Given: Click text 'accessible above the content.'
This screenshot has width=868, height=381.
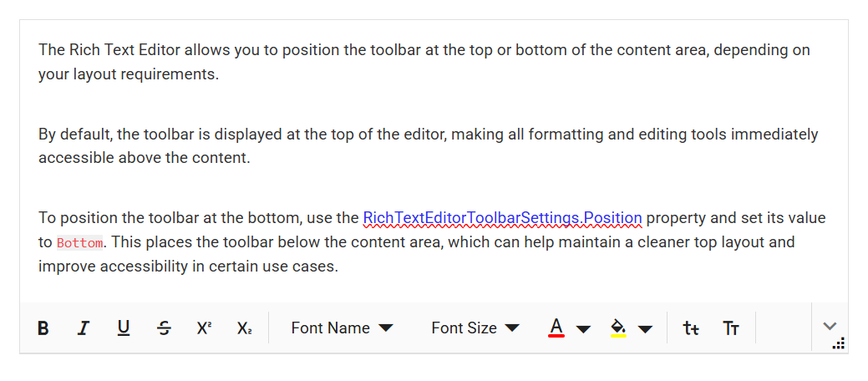Looking at the screenshot, I should (145, 158).
